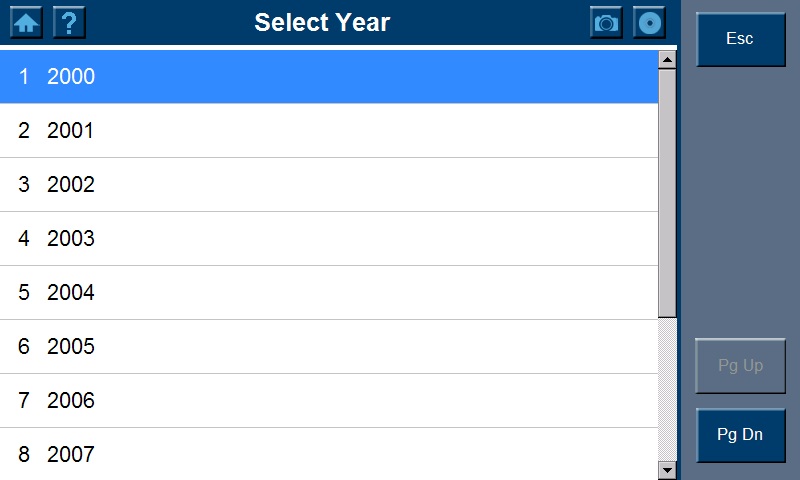
Task: Pick year 2003 in the list
Action: (328, 239)
